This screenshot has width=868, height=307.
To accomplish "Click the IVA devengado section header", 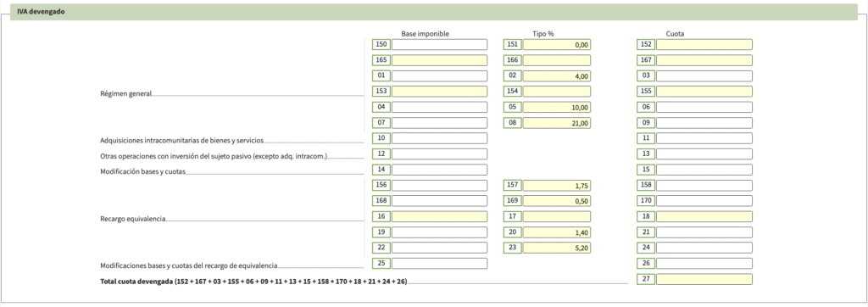I will click(x=433, y=12).
